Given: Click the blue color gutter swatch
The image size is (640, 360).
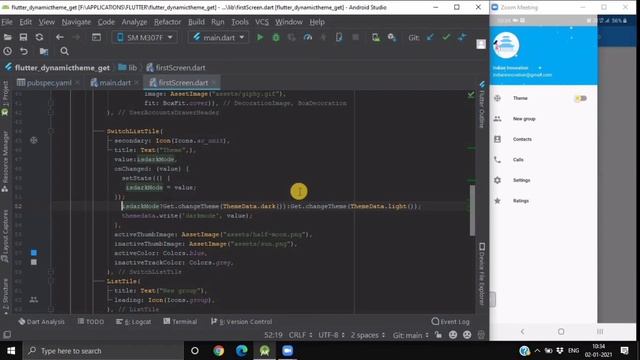Looking at the screenshot, I should pos(34,253).
